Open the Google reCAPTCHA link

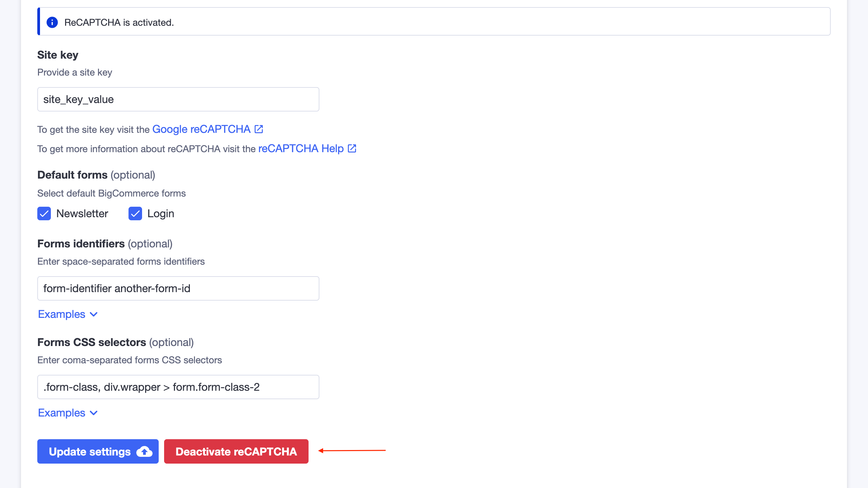pos(202,129)
